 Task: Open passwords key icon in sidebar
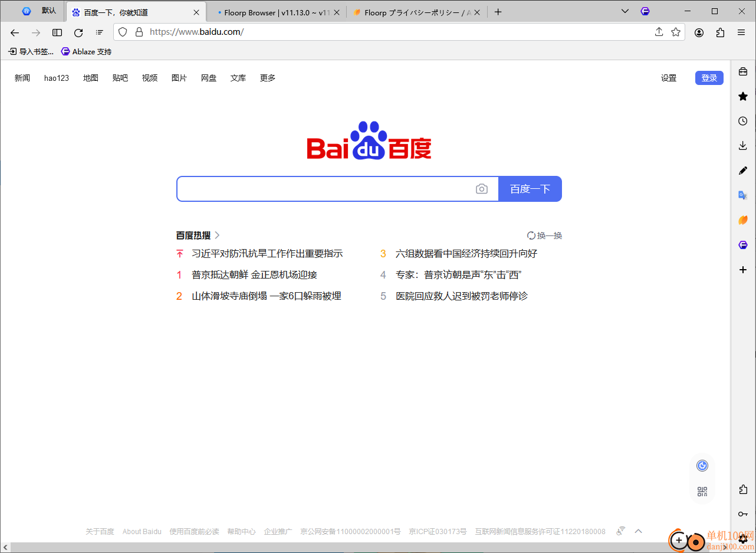click(743, 514)
